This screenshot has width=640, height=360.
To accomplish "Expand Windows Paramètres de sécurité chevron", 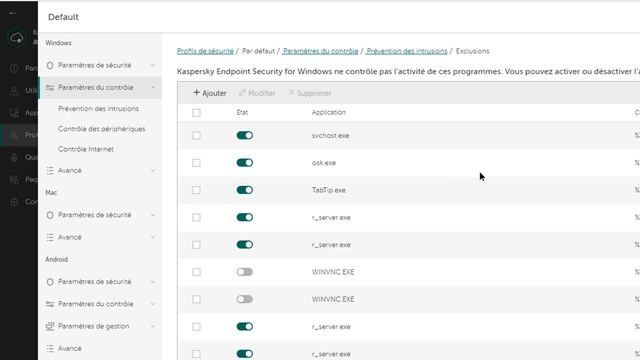I will pyautogui.click(x=153, y=65).
